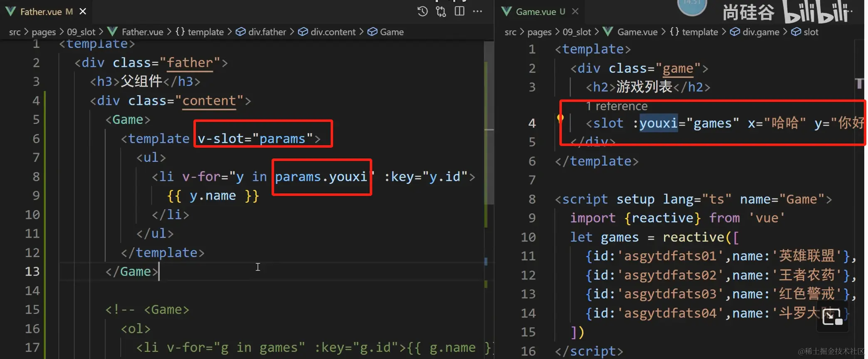Viewport: 868px width, 359px height.
Task: Click the Vue logo icon on Game.vue tab
Action: point(507,11)
